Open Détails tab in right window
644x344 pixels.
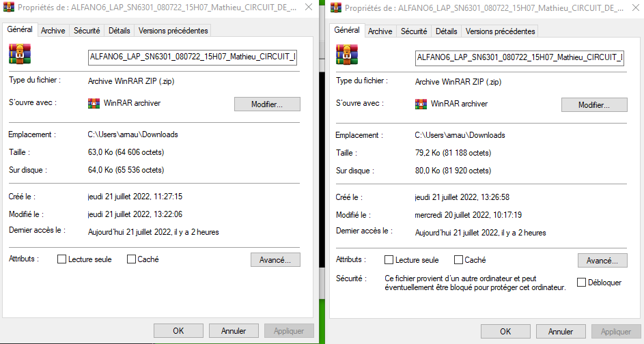pos(447,31)
